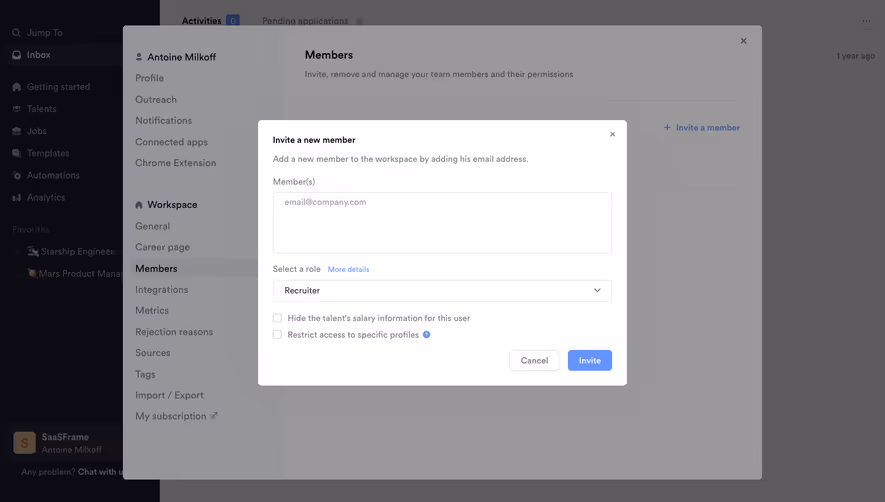
Task: Open Rejection reasons settings
Action: tap(174, 331)
